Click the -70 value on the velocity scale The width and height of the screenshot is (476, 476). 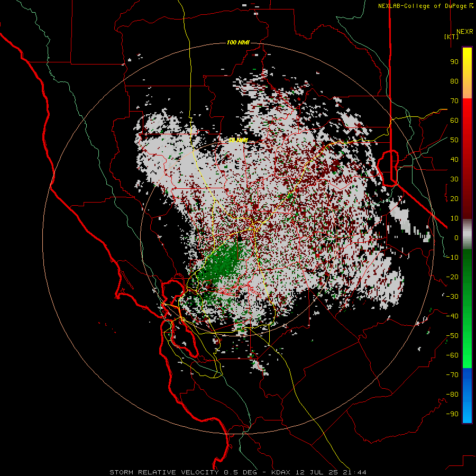(452, 375)
